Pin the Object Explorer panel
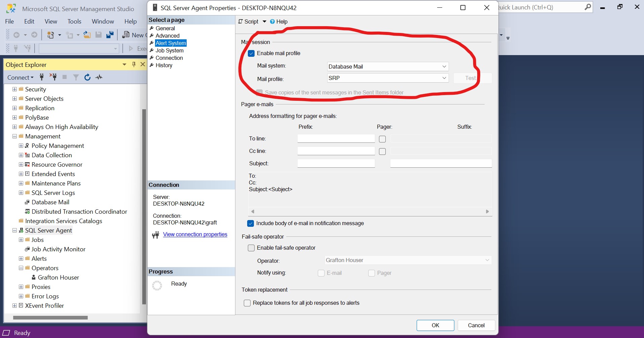Screen dimensions: 644x338 pos(134,65)
